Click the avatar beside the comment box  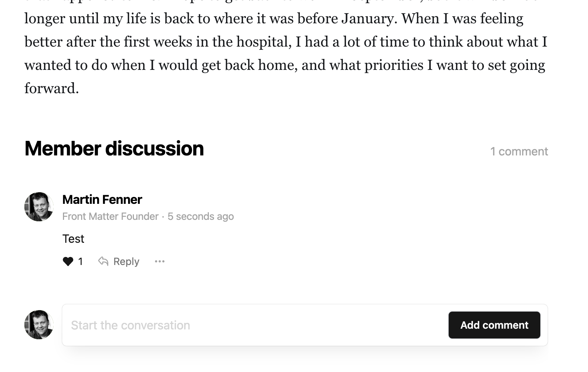(x=39, y=325)
